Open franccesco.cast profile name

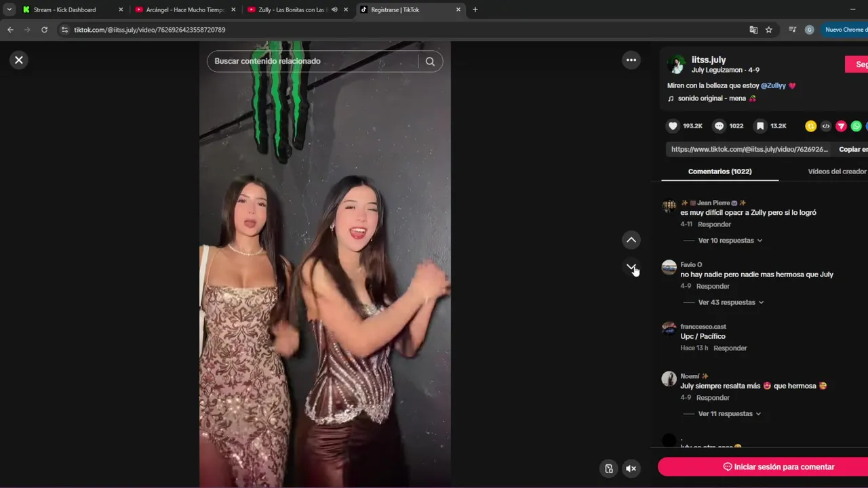click(x=703, y=327)
